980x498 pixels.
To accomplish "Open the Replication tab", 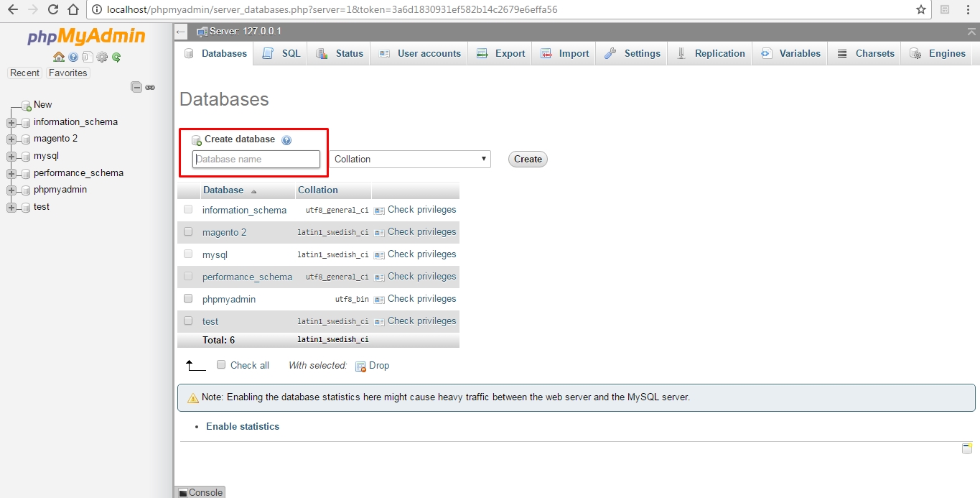I will 710,53.
